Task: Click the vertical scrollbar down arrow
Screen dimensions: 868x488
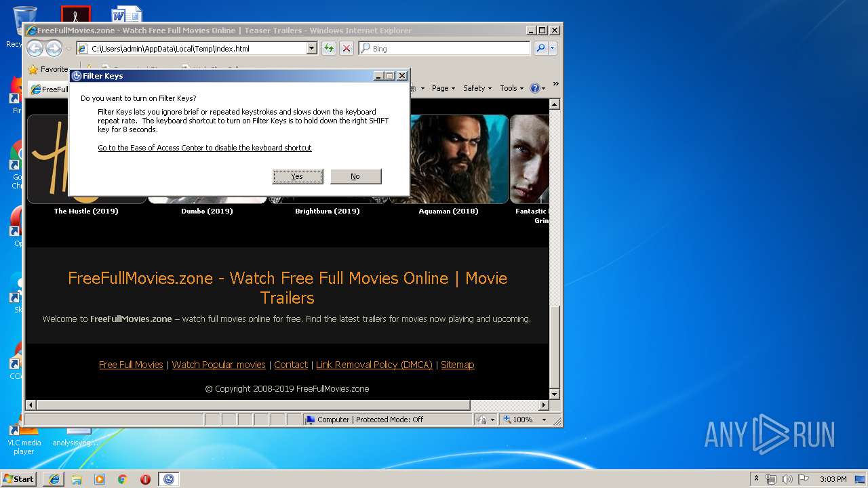Action: 554,394
